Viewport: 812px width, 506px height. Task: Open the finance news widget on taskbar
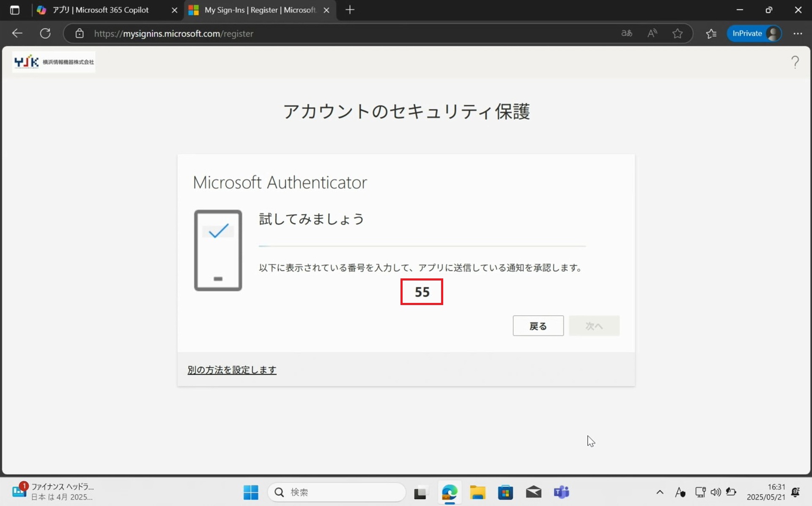(x=52, y=492)
